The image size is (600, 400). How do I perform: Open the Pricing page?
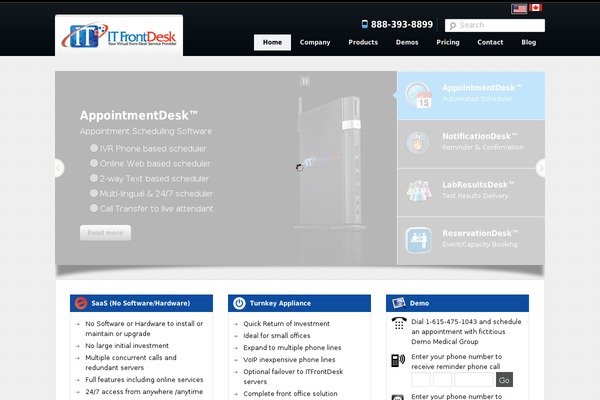(448, 42)
